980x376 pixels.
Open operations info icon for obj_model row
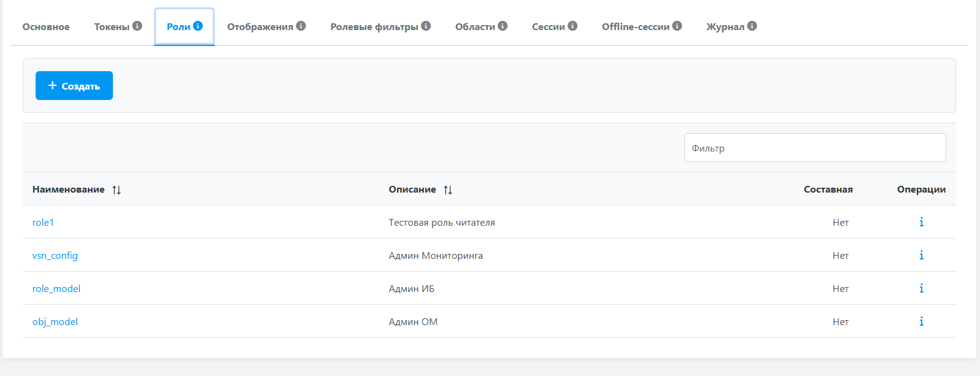921,321
